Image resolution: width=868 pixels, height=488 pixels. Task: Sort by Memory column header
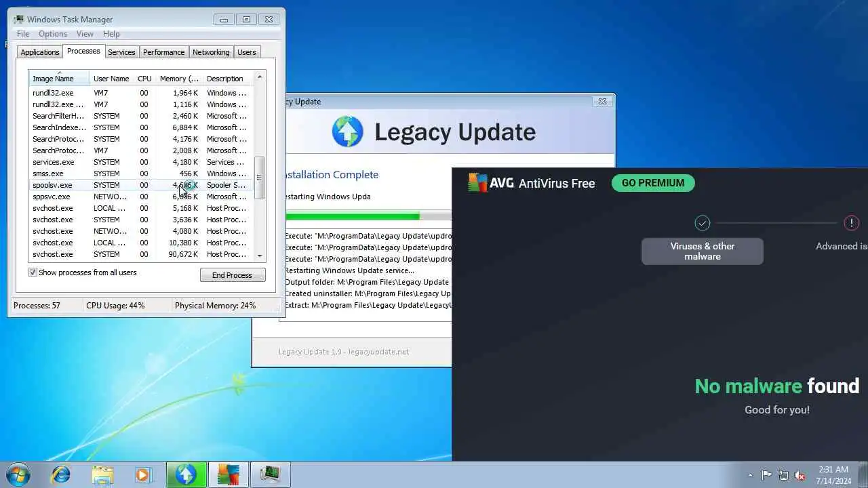(x=179, y=79)
